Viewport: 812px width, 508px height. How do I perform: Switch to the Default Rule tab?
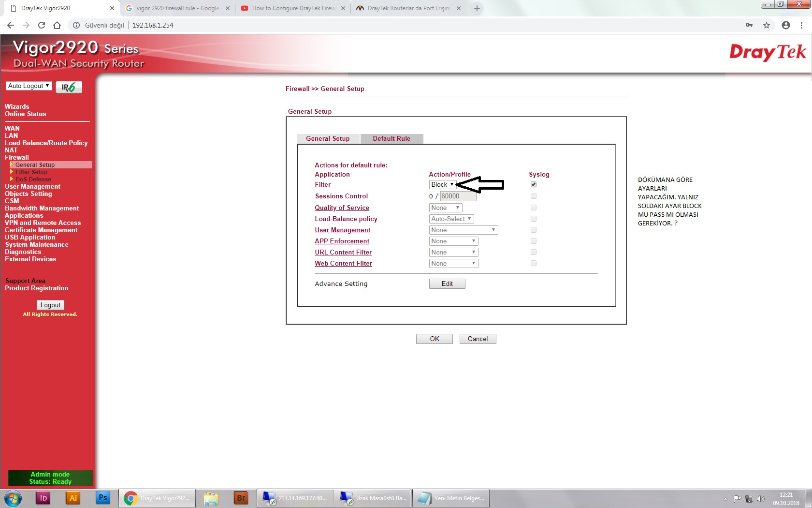391,138
